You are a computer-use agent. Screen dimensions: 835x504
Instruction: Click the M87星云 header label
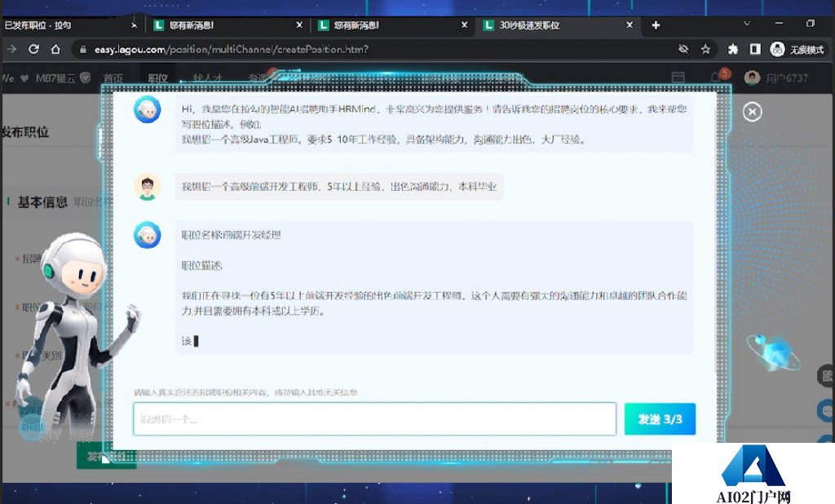55,78
